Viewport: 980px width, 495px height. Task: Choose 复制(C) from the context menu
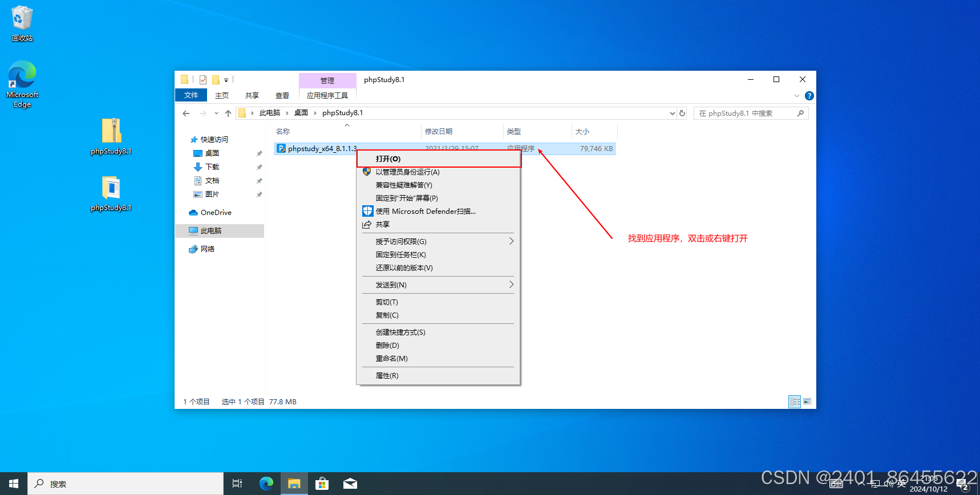tap(439, 315)
